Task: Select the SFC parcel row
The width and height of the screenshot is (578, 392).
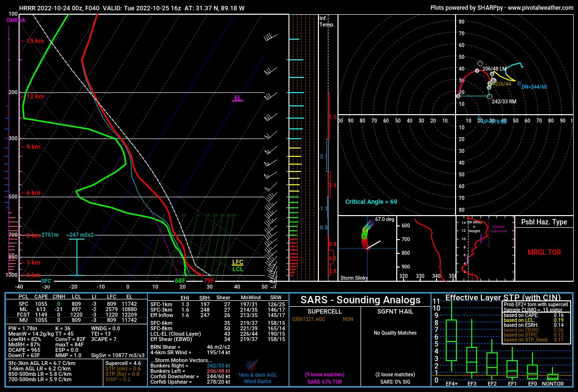Action: pyautogui.click(x=77, y=304)
